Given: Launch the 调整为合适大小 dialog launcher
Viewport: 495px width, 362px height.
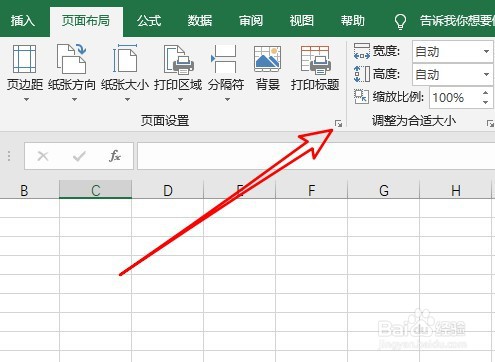Looking at the screenshot, I should coord(490,124).
